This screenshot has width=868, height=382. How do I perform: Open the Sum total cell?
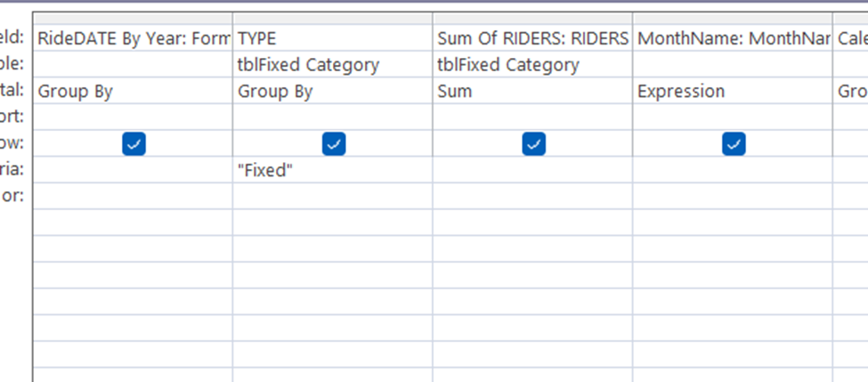coord(532,91)
